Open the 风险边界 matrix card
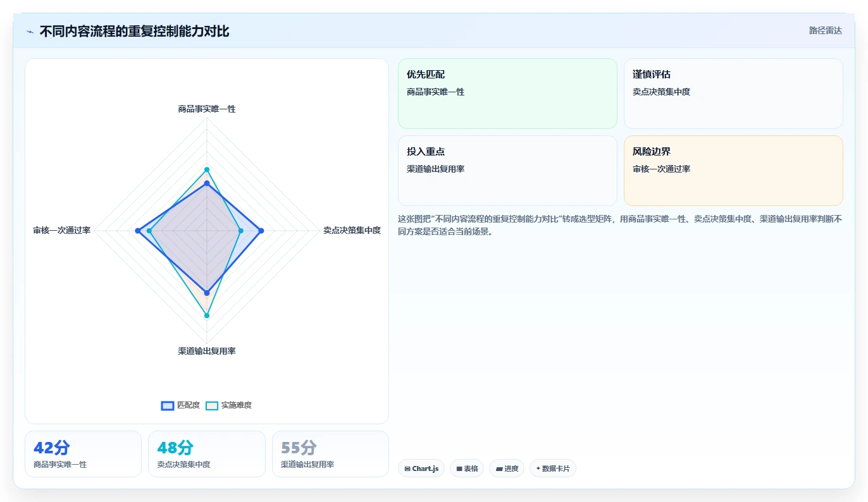Viewport: 868px width, 502px height. 733,171
